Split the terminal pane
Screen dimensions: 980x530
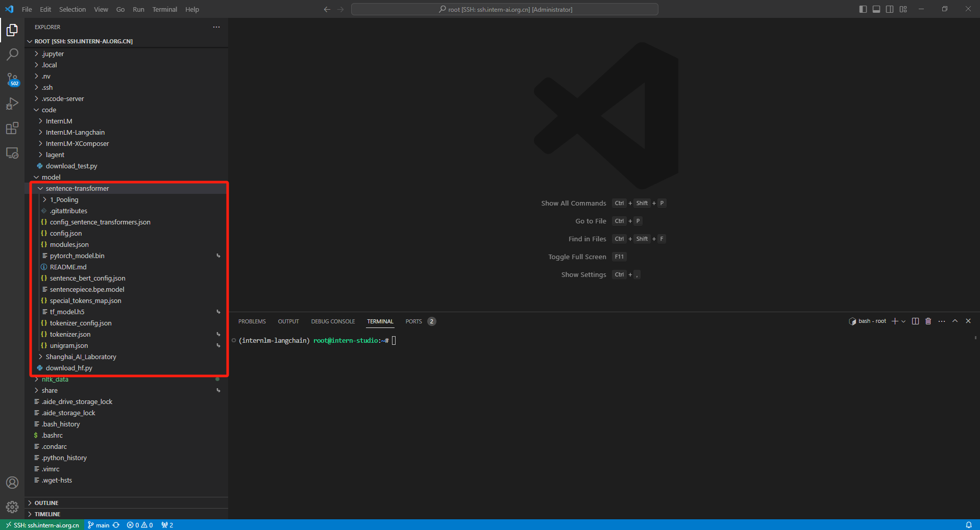pyautogui.click(x=915, y=321)
